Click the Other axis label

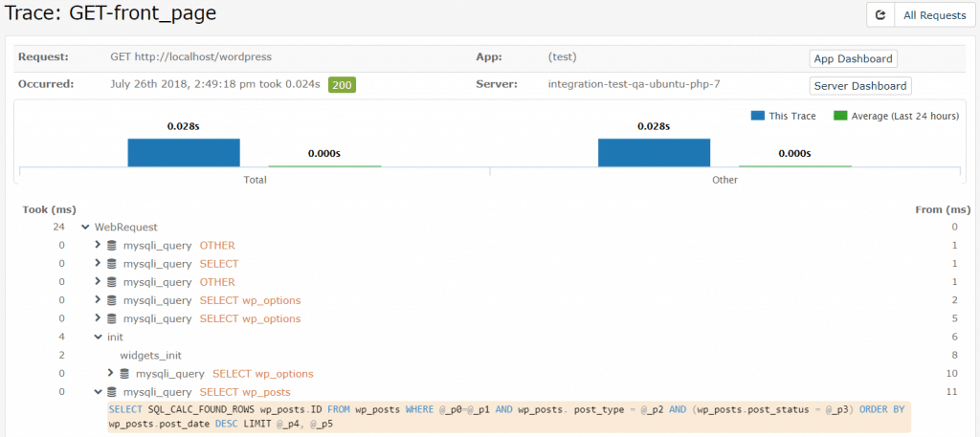tap(725, 180)
